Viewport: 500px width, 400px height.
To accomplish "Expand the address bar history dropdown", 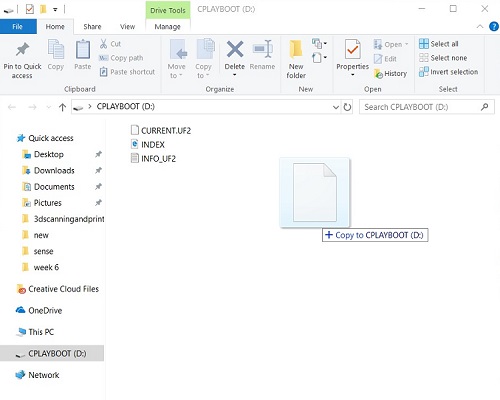I will tap(336, 107).
